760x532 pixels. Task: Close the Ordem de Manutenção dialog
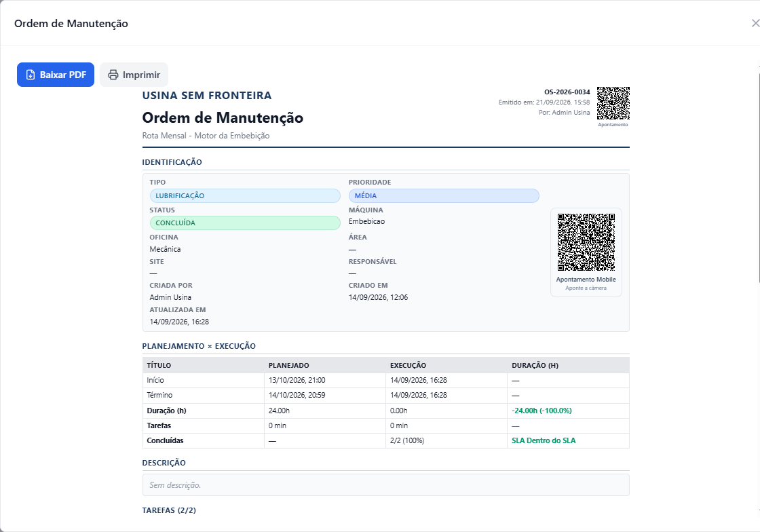point(755,23)
